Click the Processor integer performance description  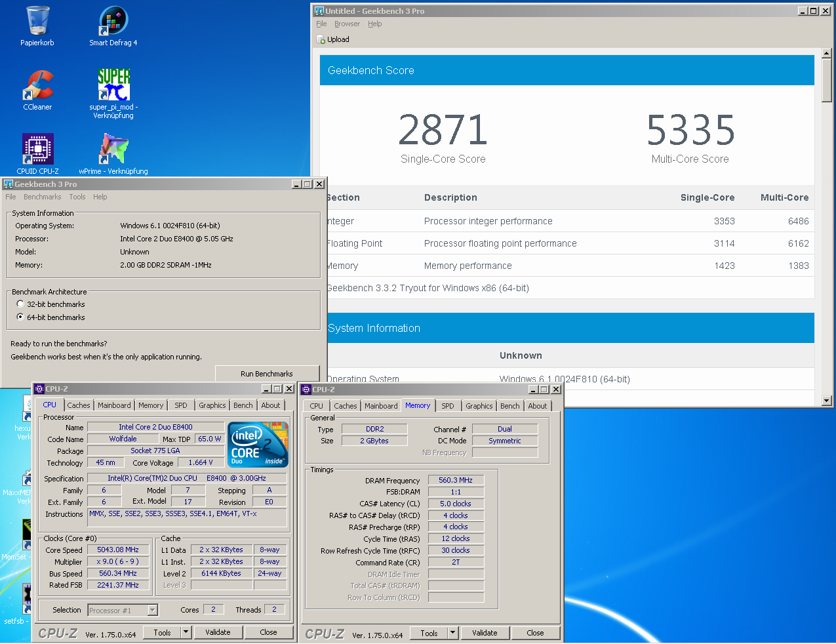pyautogui.click(x=488, y=221)
